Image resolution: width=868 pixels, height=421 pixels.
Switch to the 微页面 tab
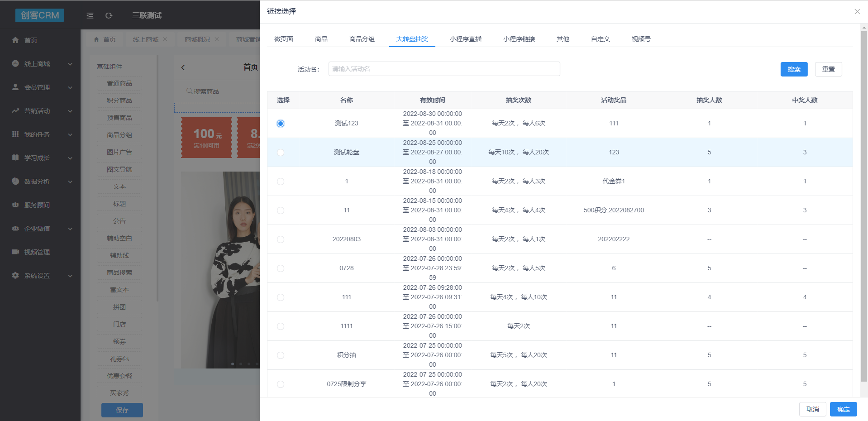(284, 39)
